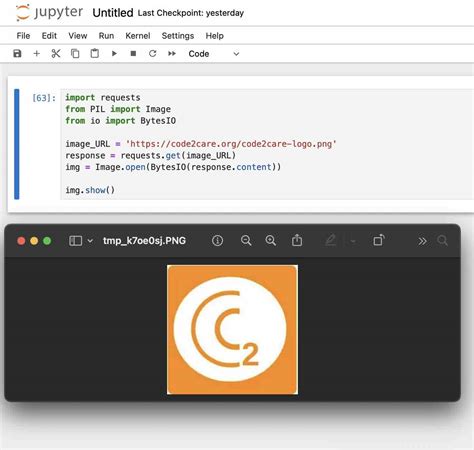Screen dimensions: 474x450
Task: Click the from io import BytesIO line
Action: coord(120,121)
